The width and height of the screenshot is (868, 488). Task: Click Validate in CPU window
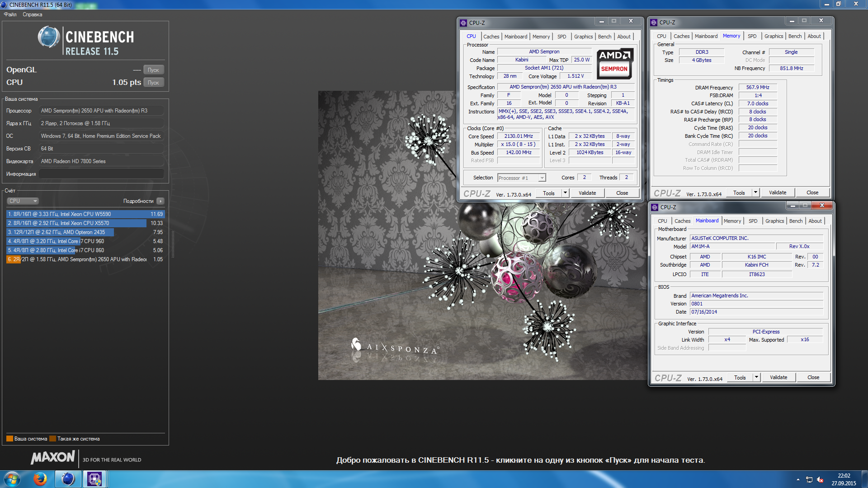[587, 193]
